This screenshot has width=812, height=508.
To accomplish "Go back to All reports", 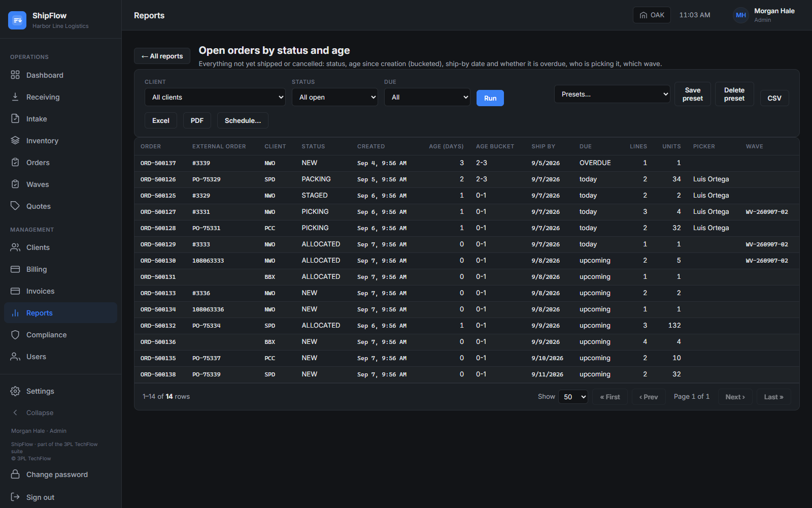I will coord(162,56).
